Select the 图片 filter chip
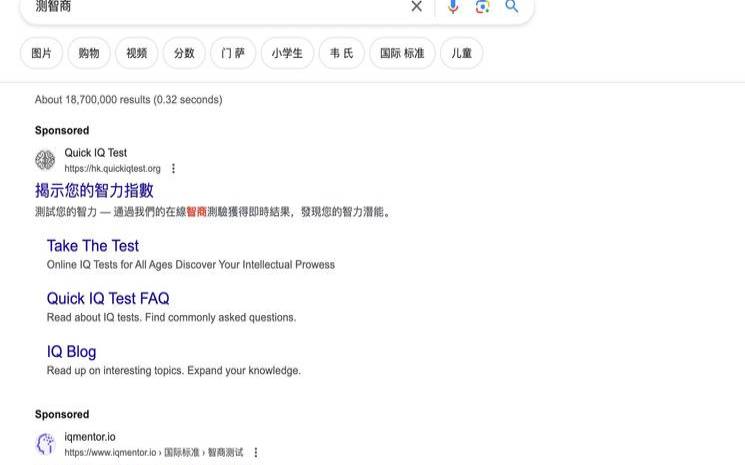745x465 pixels. coord(41,53)
